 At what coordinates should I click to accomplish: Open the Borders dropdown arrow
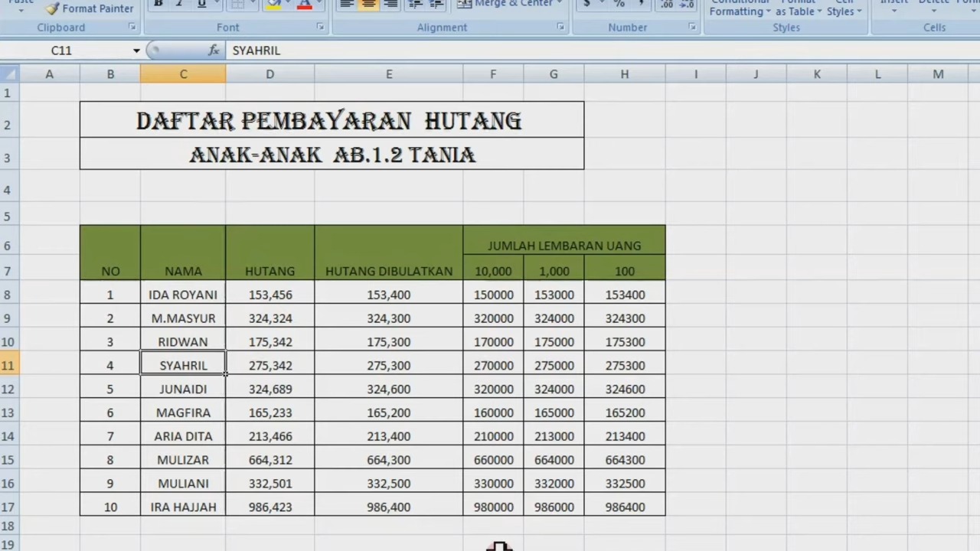[x=254, y=4]
